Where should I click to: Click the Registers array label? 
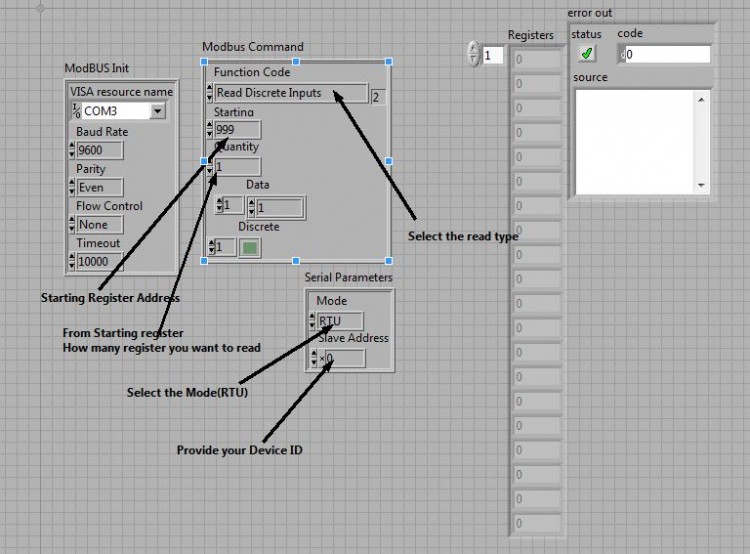pos(530,35)
